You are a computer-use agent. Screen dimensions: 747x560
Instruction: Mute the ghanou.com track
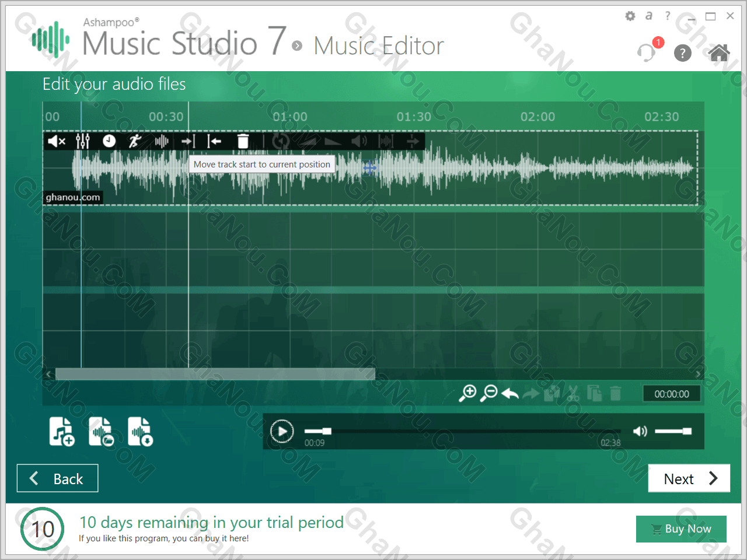pyautogui.click(x=57, y=141)
